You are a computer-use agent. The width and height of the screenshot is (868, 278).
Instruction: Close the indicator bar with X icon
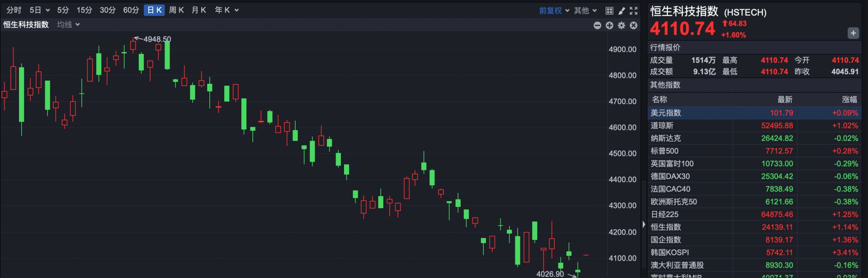[634, 25]
